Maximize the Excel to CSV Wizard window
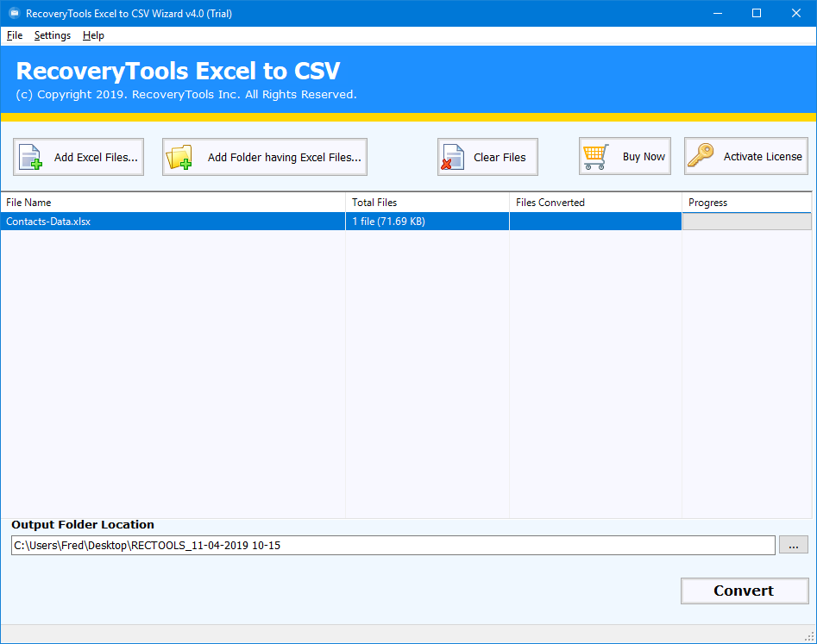The width and height of the screenshot is (817, 644). coord(757,13)
